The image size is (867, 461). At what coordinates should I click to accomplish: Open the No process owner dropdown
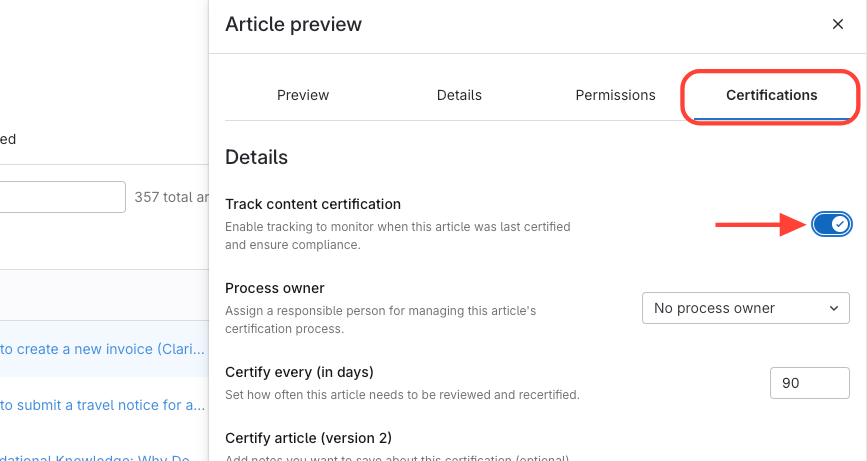745,308
